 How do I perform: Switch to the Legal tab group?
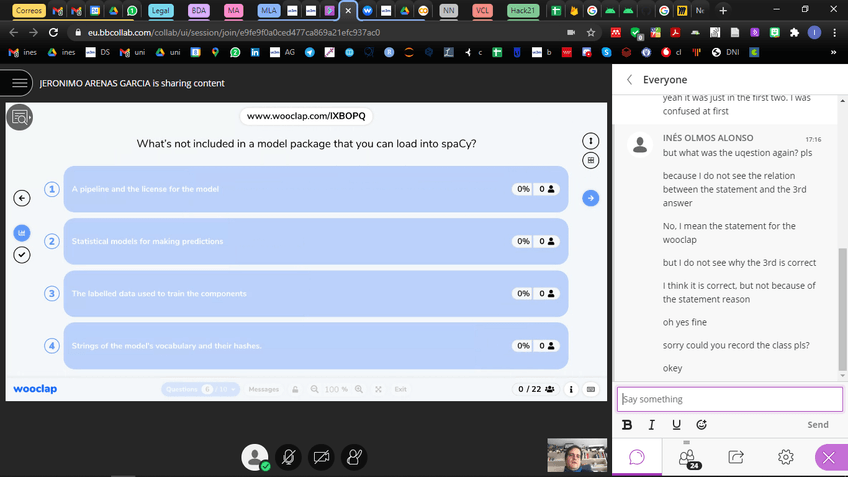click(x=160, y=10)
